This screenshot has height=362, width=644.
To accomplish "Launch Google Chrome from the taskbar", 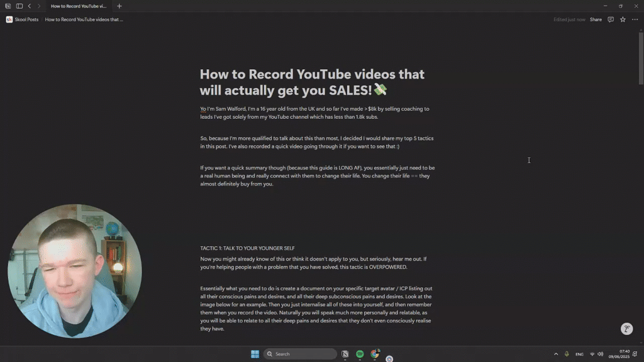I will pos(374,354).
